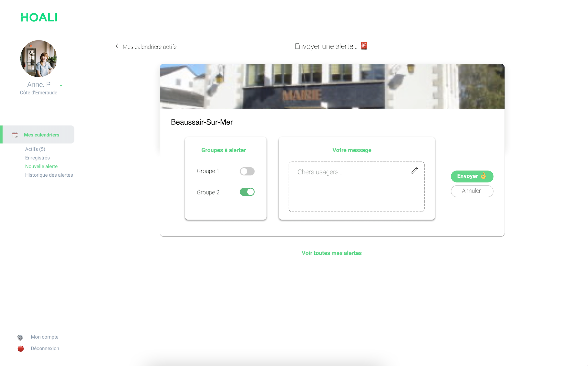This screenshot has width=588, height=366.
Task: Click the Annuler button
Action: pos(472,191)
